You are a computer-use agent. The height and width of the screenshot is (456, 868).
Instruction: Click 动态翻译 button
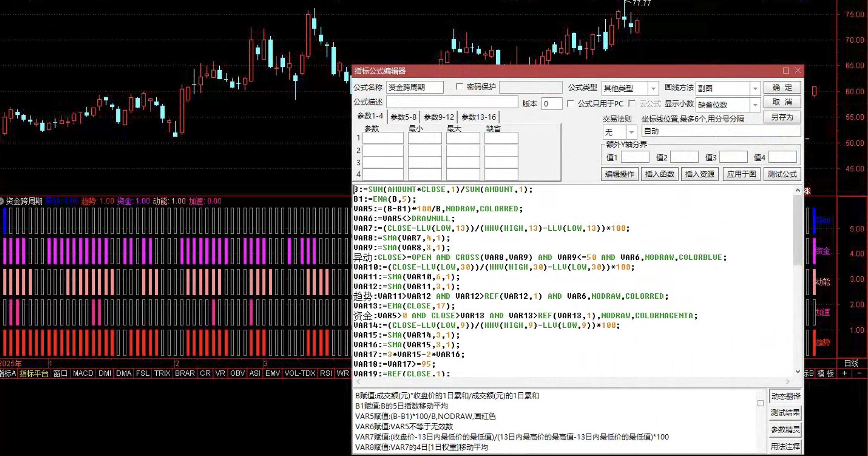(x=786, y=396)
